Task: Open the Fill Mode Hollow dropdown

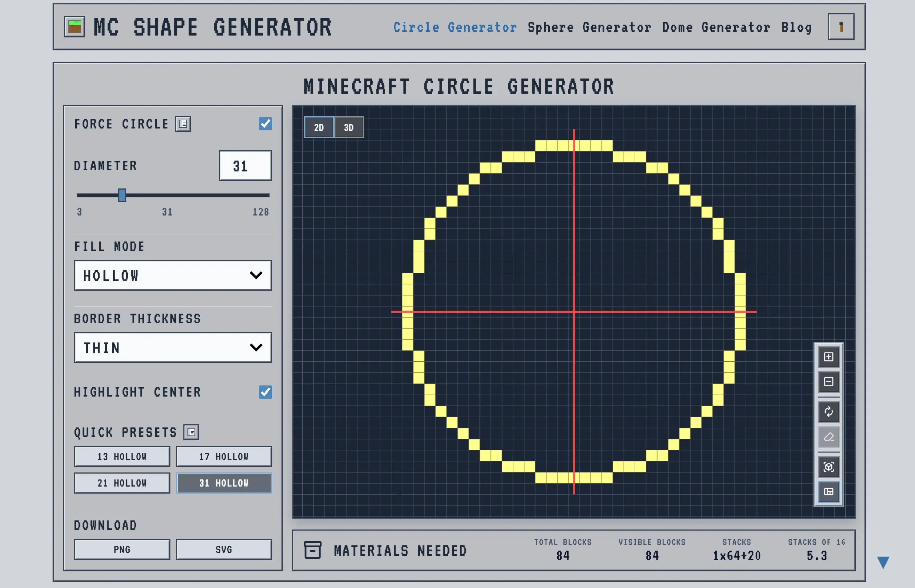Action: coord(173,275)
